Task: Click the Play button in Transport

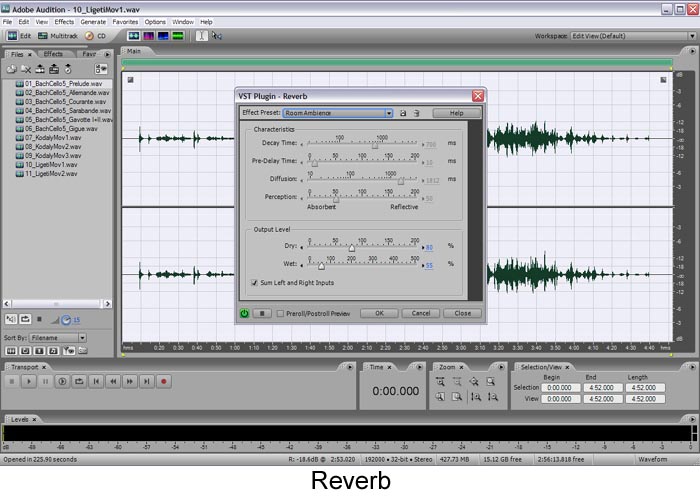Action: click(x=29, y=381)
